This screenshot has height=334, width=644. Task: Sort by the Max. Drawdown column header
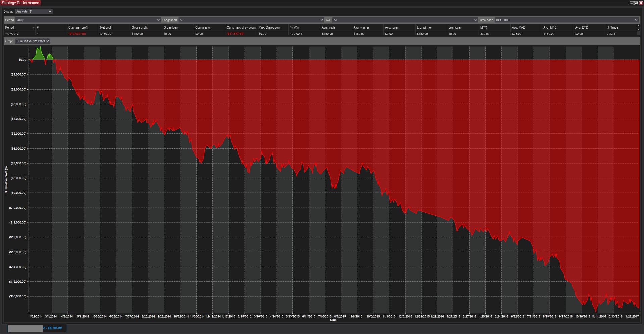[273, 27]
